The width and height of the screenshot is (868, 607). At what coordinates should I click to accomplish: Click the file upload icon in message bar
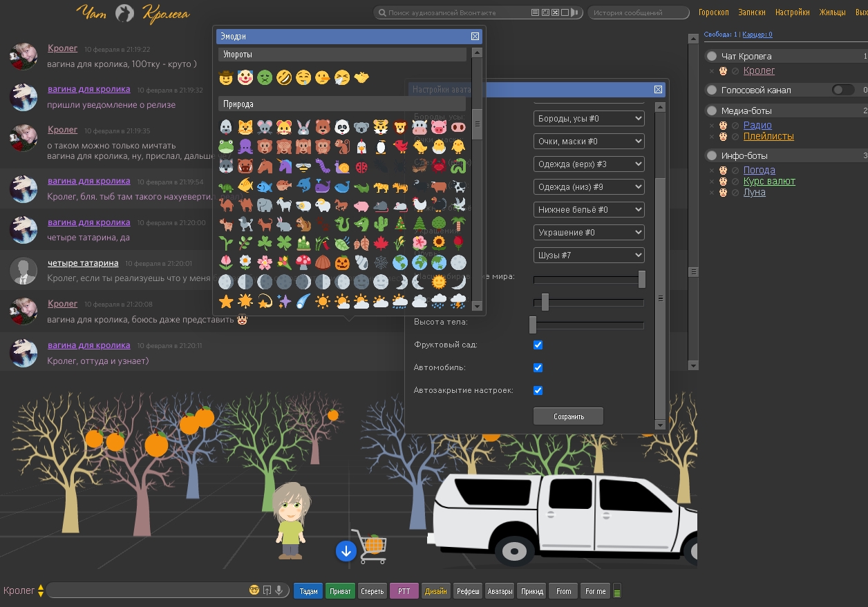pos(267,590)
